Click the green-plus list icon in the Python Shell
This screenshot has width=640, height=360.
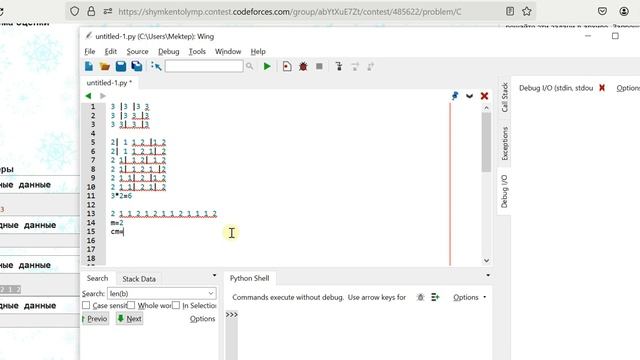(435, 297)
